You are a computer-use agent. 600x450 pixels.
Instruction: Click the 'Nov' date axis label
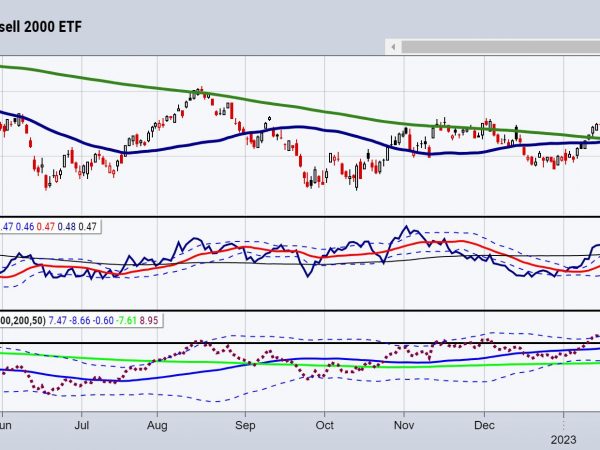coord(404,426)
